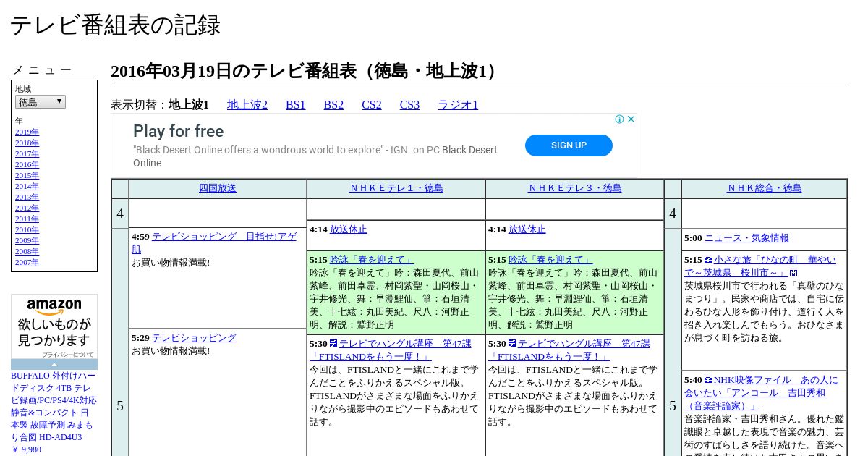The image size is (868, 456).
Task: Open the 5:29 テレビショッピング program link
Action: (194, 338)
